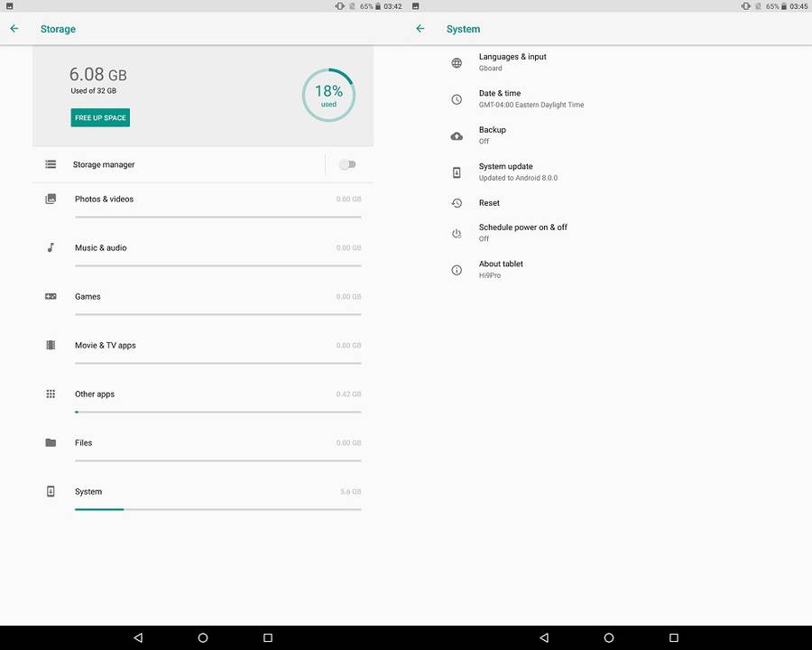Open the Photos & videos storage entry

click(x=104, y=199)
